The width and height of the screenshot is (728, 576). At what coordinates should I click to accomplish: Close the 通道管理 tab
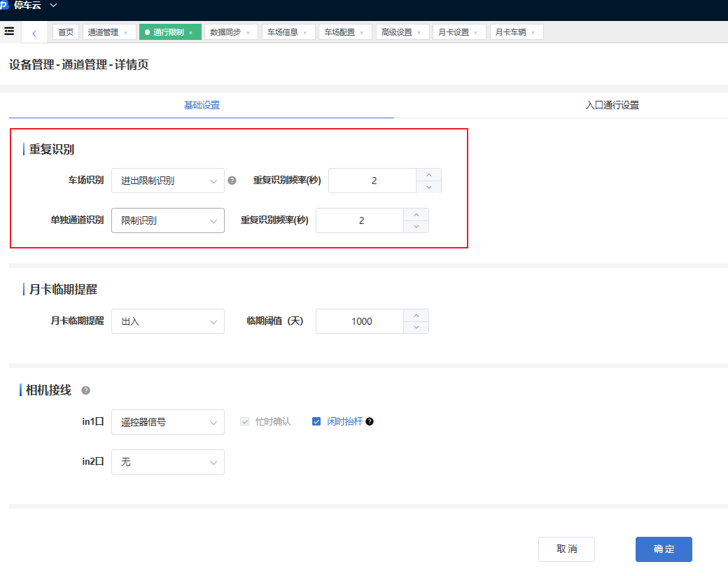tap(125, 32)
